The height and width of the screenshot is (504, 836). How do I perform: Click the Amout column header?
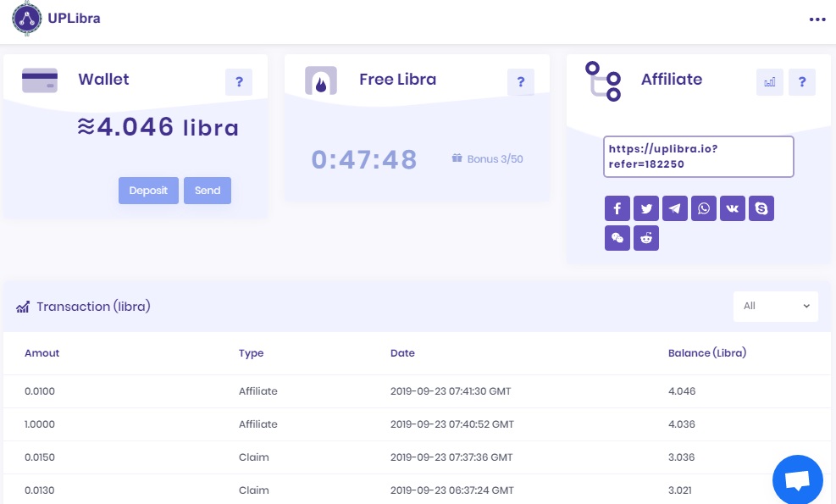(42, 353)
